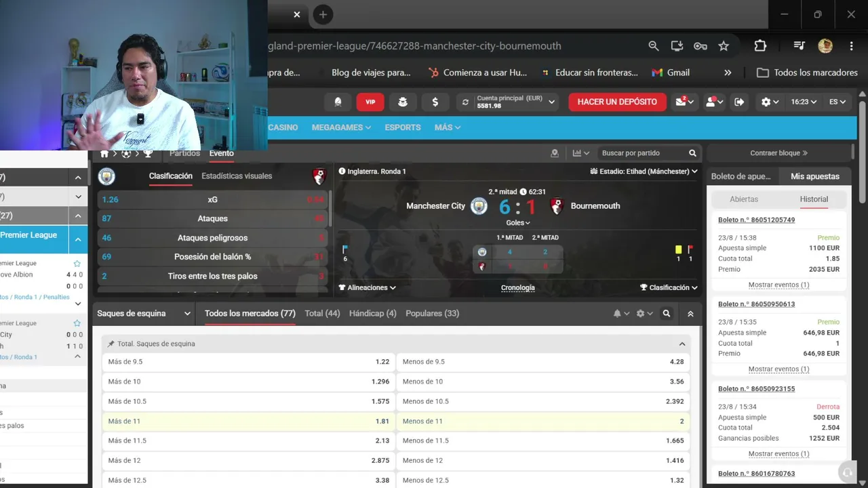Search markets with the magnifier icon
Image resolution: width=868 pixels, height=488 pixels.
click(x=667, y=314)
